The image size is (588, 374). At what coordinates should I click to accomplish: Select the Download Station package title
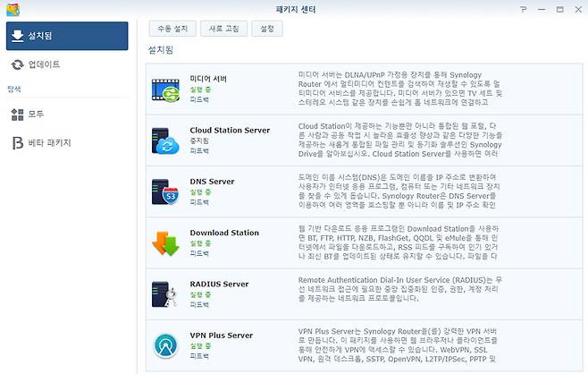tap(224, 233)
